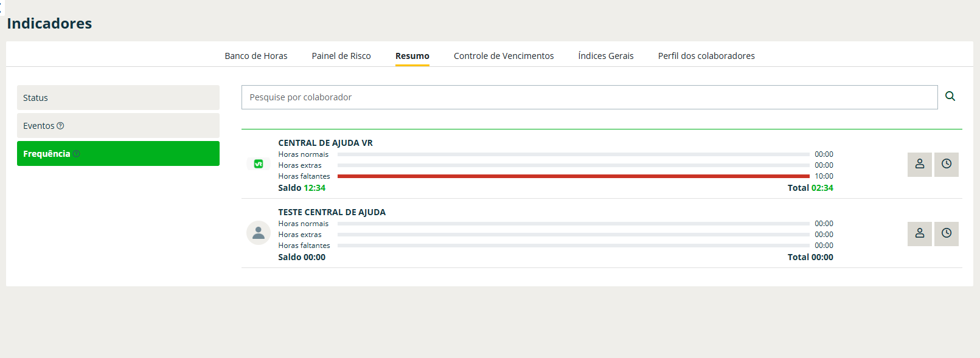Choose the green Frequência sidebar option
Image resolution: width=980 pixels, height=358 pixels.
point(118,154)
